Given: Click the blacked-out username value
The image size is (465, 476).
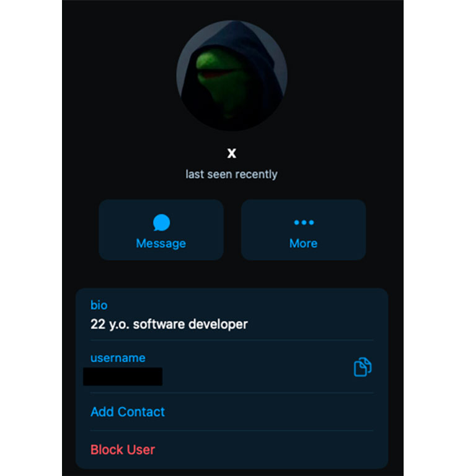Looking at the screenshot, I should 123,377.
